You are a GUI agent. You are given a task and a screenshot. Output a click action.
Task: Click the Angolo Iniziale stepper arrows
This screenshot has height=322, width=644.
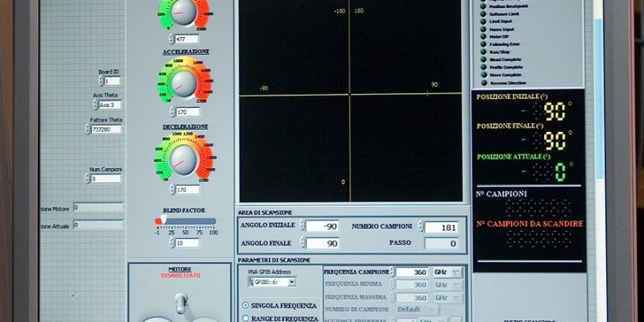[302, 225]
